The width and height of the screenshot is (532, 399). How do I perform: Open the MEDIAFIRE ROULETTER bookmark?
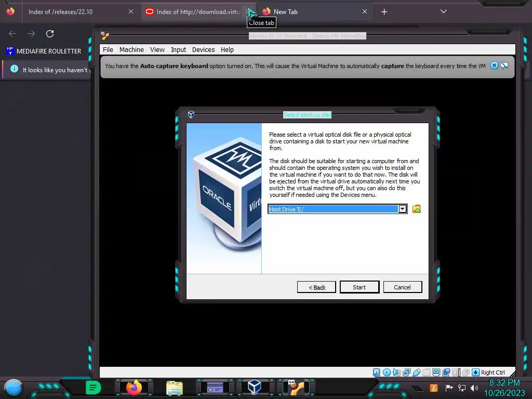44,51
